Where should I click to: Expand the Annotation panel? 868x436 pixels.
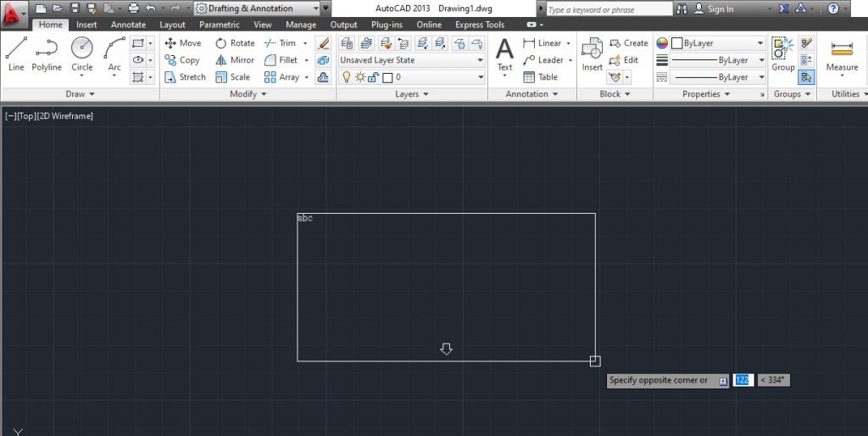tap(532, 94)
